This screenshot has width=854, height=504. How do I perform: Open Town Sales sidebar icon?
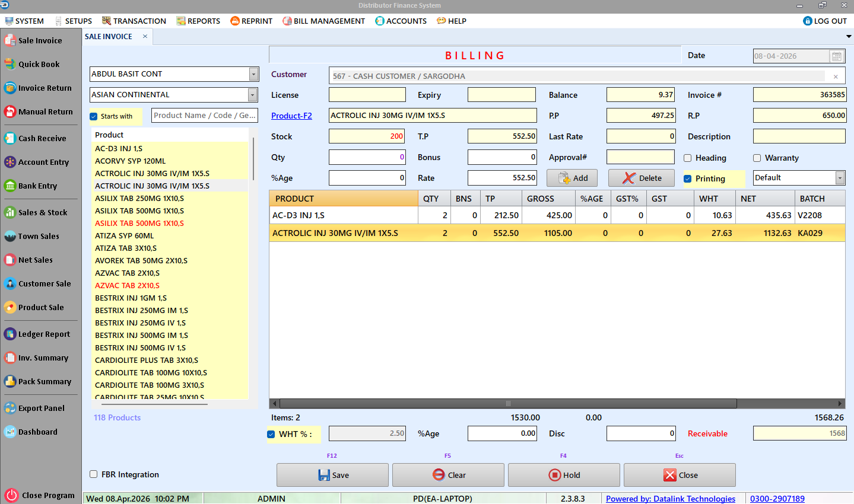pos(9,236)
